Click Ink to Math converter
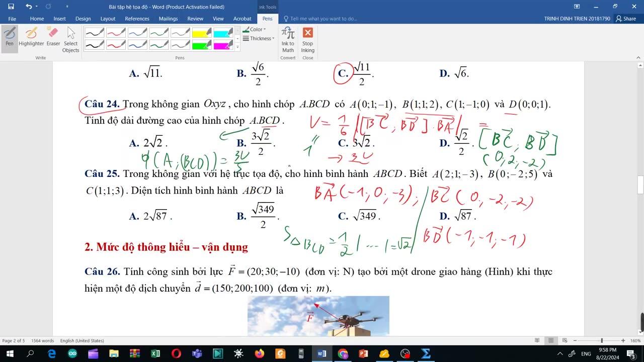This screenshot has height=362, width=644. (288, 39)
